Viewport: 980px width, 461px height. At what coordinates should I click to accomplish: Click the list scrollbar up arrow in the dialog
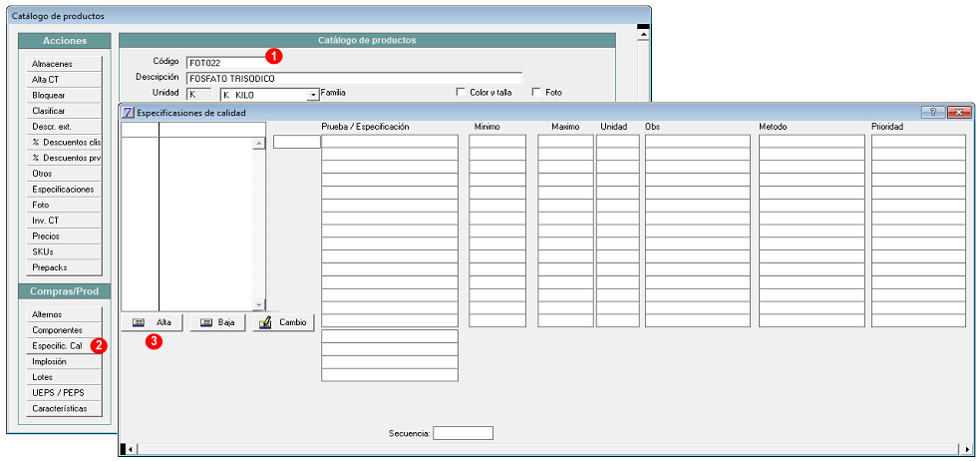tap(259, 144)
